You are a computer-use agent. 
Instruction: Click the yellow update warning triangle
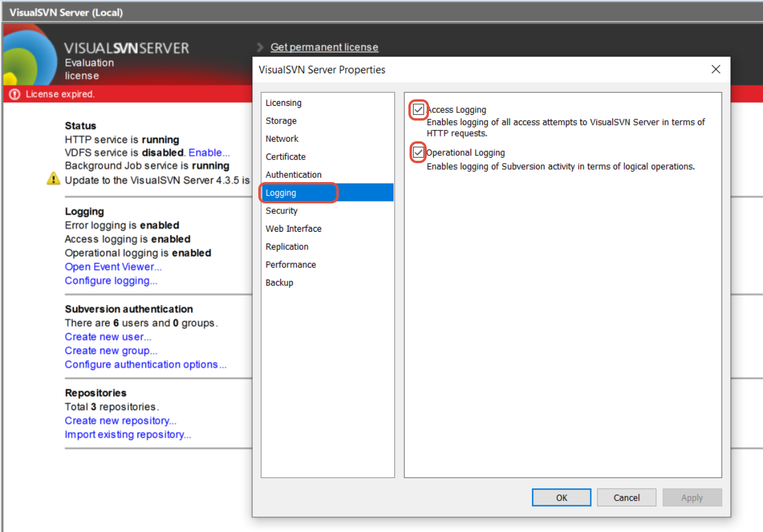point(53,179)
